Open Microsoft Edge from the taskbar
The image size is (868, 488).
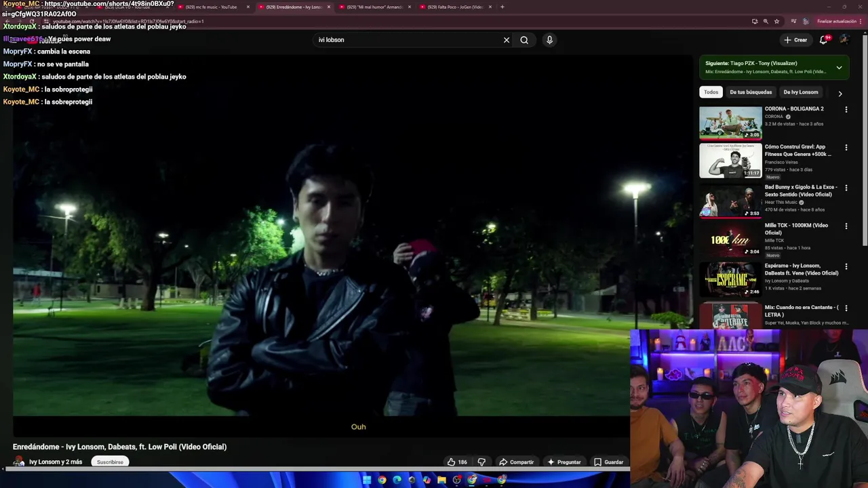coord(397,480)
